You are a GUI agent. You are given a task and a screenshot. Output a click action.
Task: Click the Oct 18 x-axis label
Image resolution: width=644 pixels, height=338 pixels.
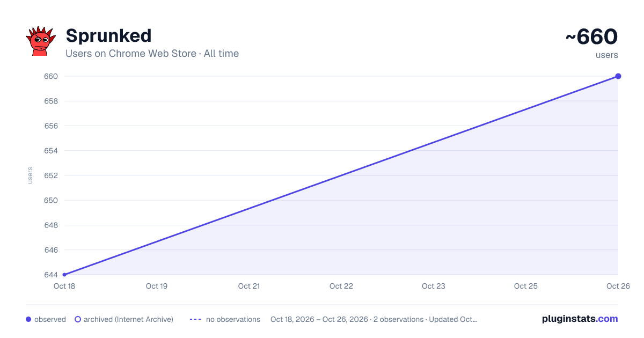(64, 286)
